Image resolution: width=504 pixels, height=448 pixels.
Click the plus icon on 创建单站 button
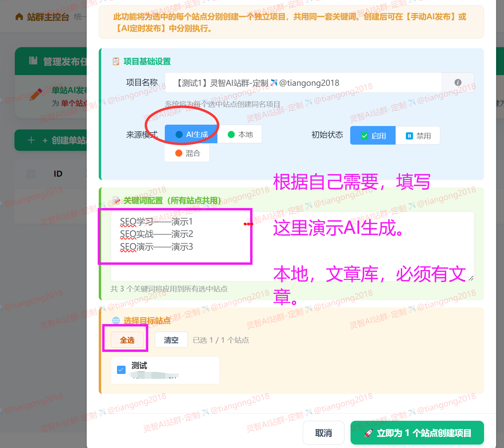click(31, 140)
